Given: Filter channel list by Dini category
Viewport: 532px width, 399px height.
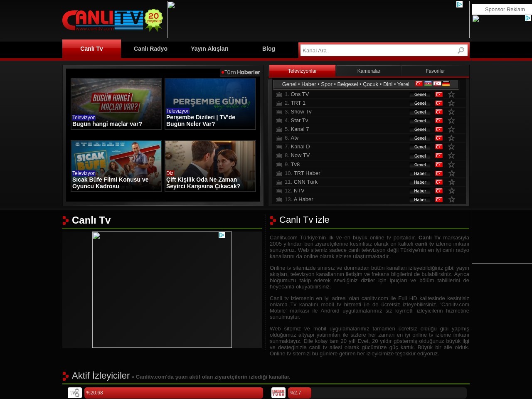Looking at the screenshot, I should point(388,84).
